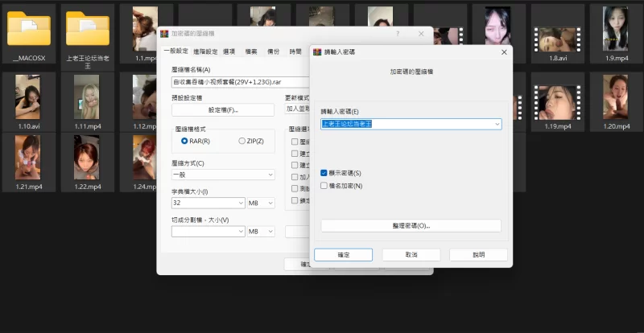Click the WinRAR icon in the 請輸入密碼 title bar
This screenshot has width=644, height=333.
(x=317, y=51)
